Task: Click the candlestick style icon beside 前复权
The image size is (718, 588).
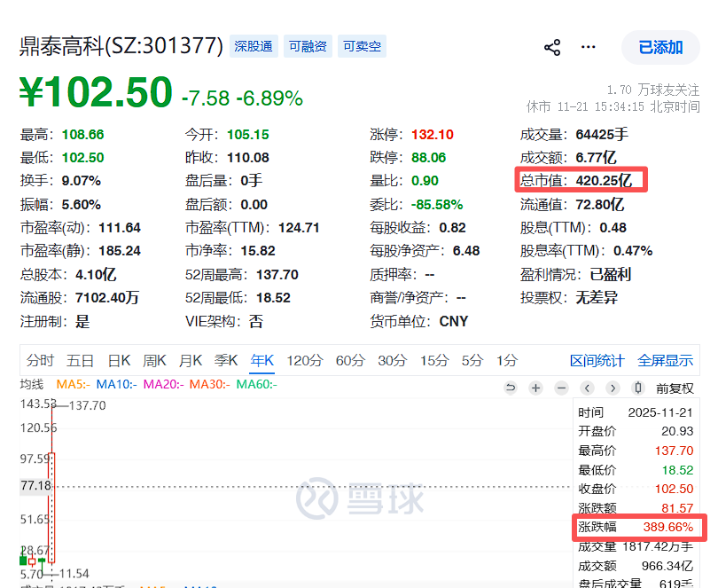Action: pos(638,388)
